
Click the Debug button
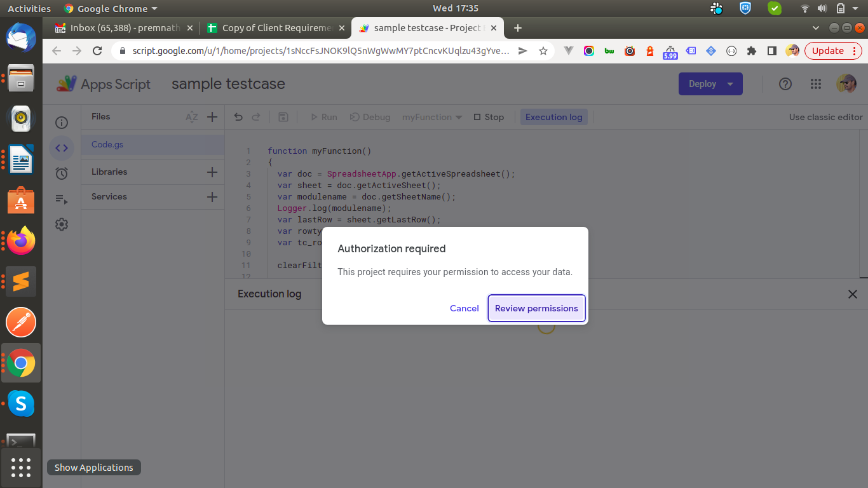click(370, 117)
